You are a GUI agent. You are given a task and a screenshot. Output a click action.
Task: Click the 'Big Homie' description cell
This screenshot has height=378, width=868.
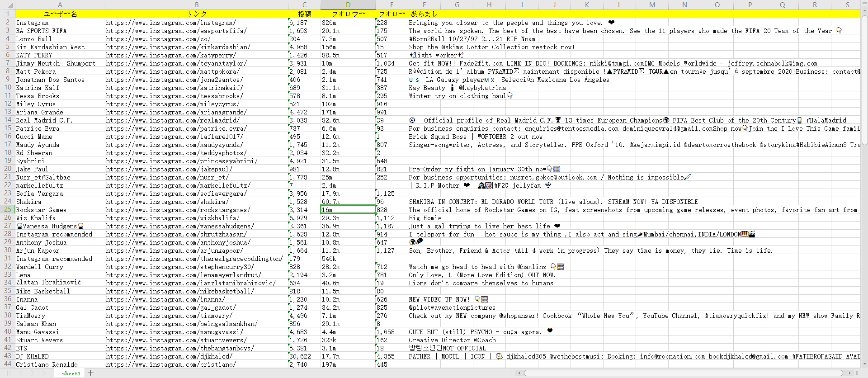424,217
